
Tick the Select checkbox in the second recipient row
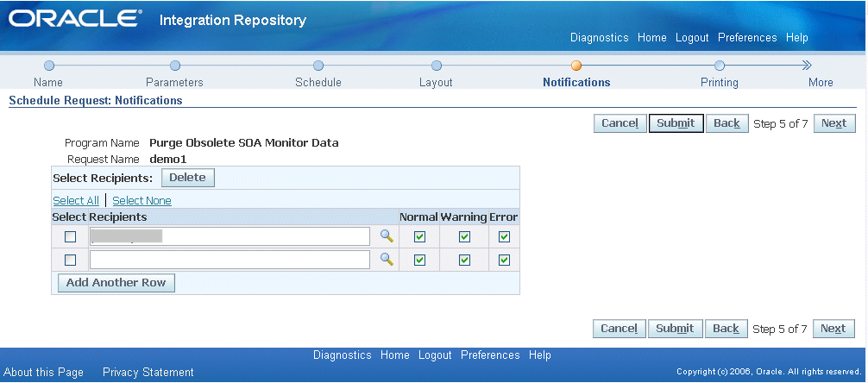(x=70, y=260)
